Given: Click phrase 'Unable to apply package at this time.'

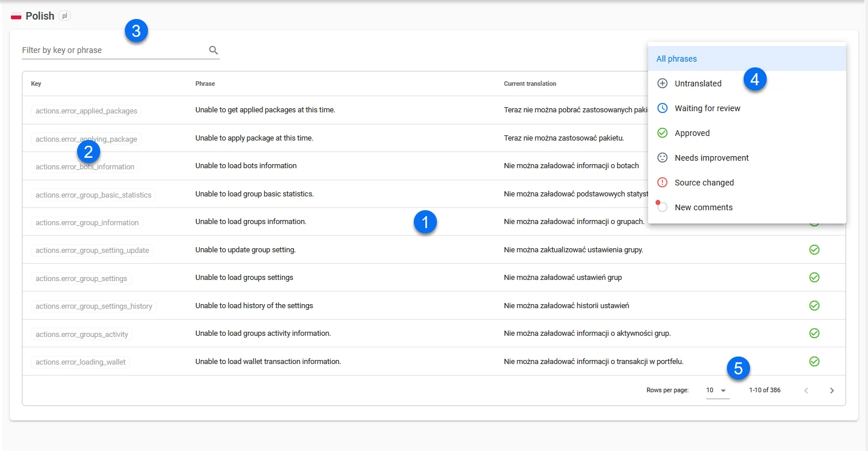Looking at the screenshot, I should tap(254, 138).
